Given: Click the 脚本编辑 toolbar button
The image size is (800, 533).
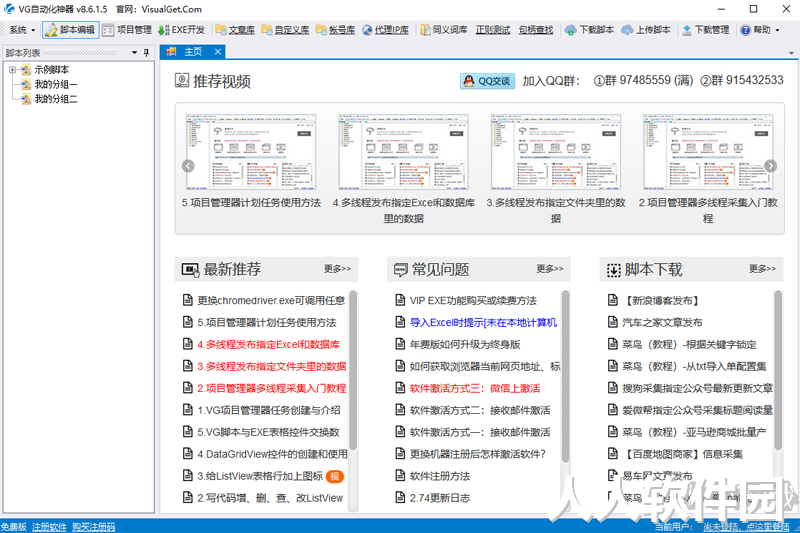Looking at the screenshot, I should pyautogui.click(x=70, y=30).
